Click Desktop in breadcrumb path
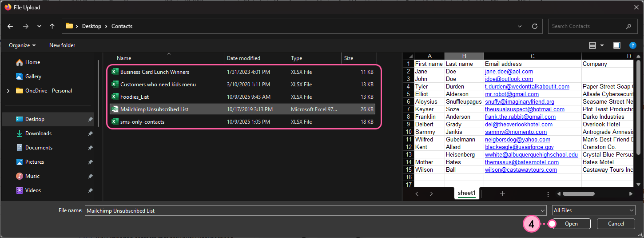The height and width of the screenshot is (238, 644). click(x=91, y=26)
